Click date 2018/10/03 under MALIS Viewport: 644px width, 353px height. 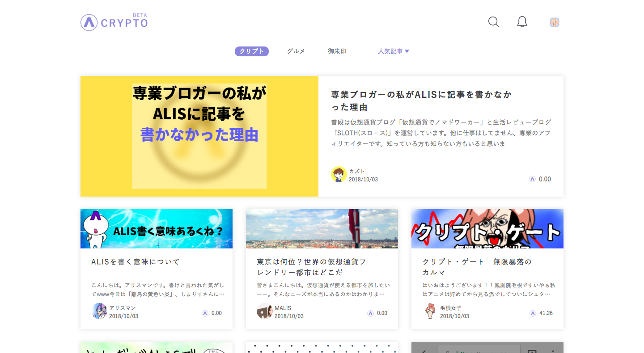289,316
